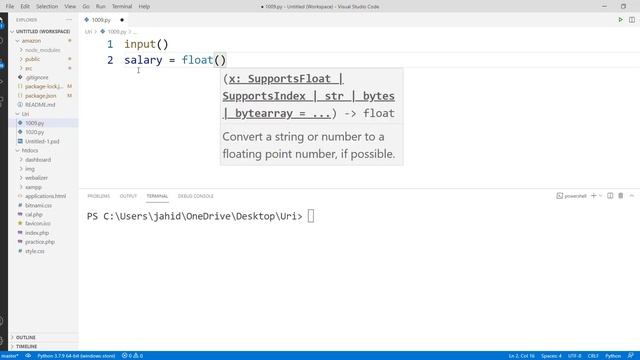Image resolution: width=640 pixels, height=360 pixels.
Task: Open the Run menu
Action: pyautogui.click(x=100, y=7)
